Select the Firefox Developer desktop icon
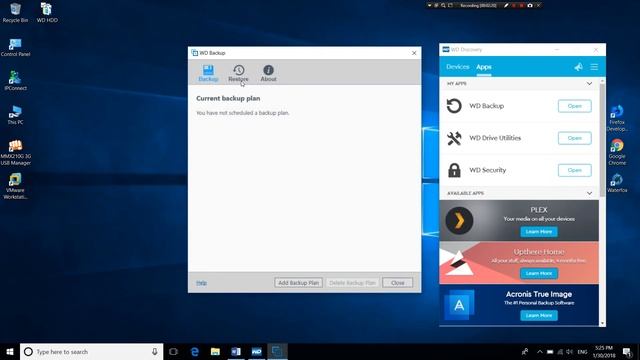The height and width of the screenshot is (360, 640). [x=617, y=118]
